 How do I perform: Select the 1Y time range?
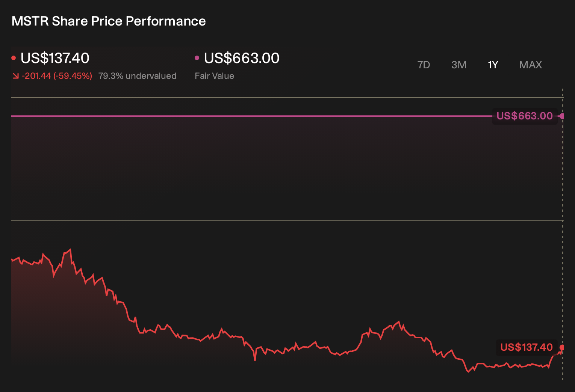click(493, 65)
